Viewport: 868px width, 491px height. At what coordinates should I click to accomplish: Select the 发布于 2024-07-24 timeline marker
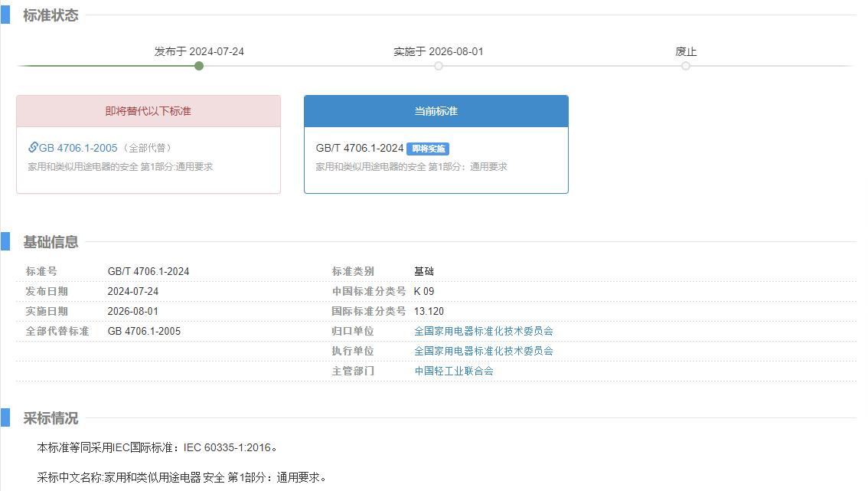199,66
